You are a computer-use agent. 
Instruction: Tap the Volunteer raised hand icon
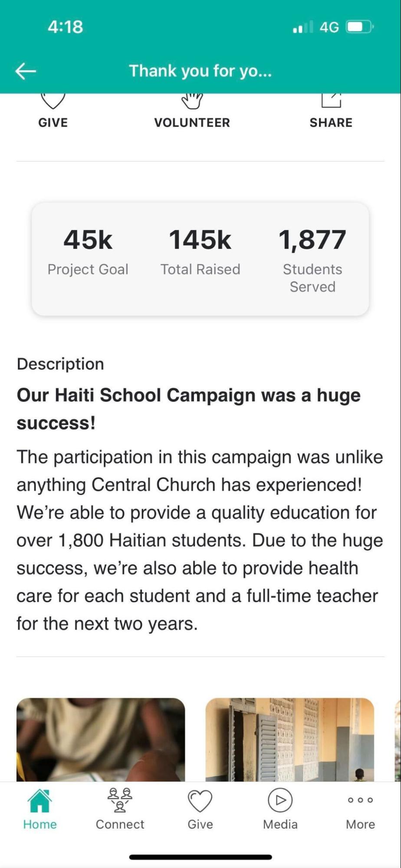pyautogui.click(x=192, y=101)
